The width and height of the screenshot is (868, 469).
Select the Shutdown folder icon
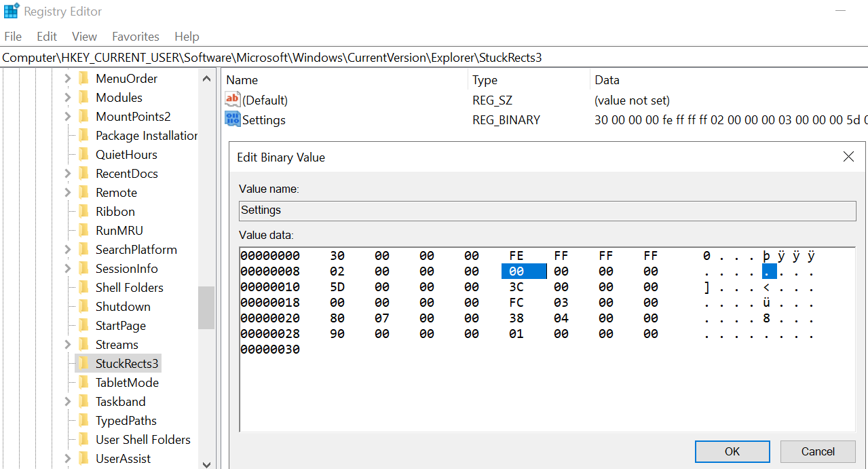[x=84, y=307]
